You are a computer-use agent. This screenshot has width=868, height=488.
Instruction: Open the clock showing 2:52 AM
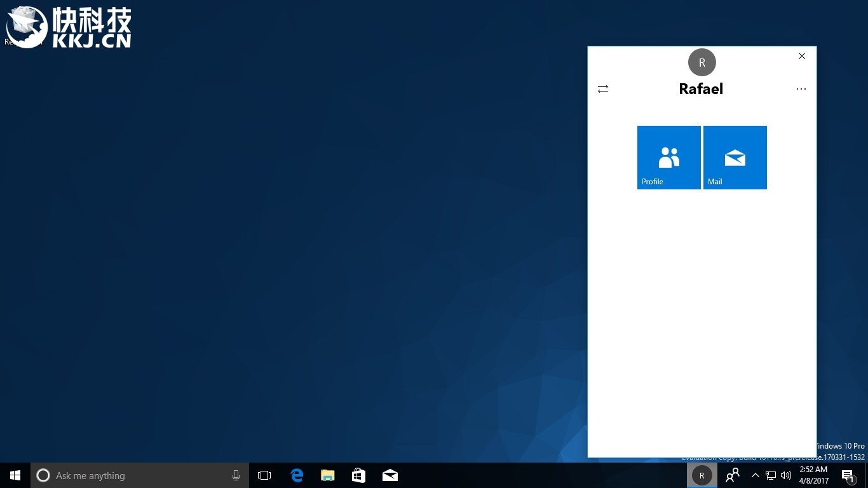pyautogui.click(x=813, y=475)
